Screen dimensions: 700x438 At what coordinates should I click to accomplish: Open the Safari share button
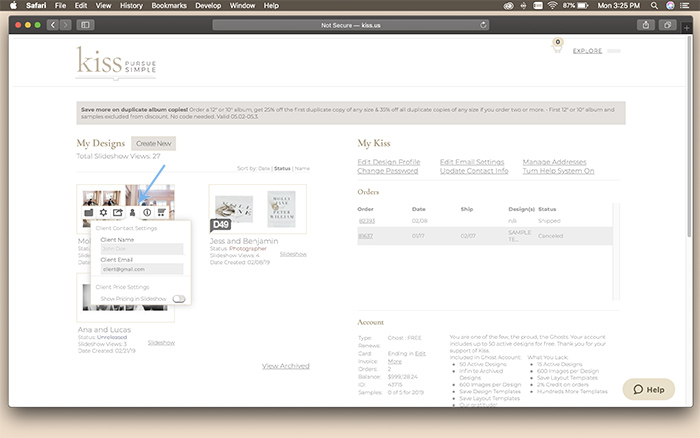tap(646, 25)
